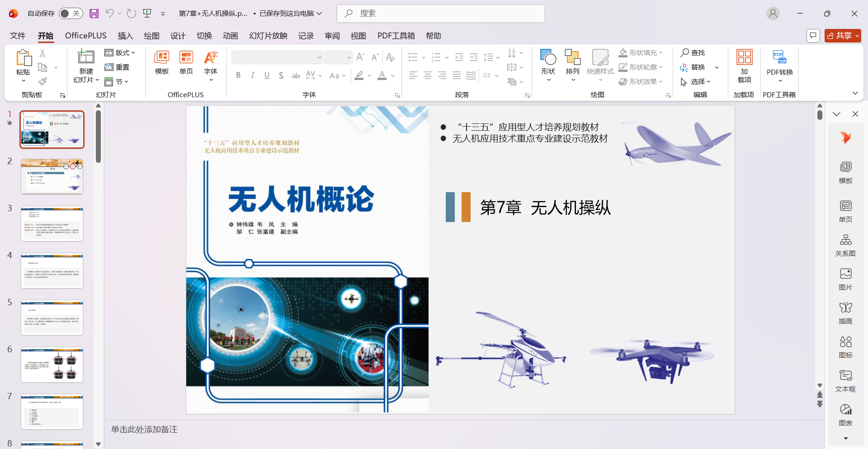Toggle left text alignment

tap(413, 76)
